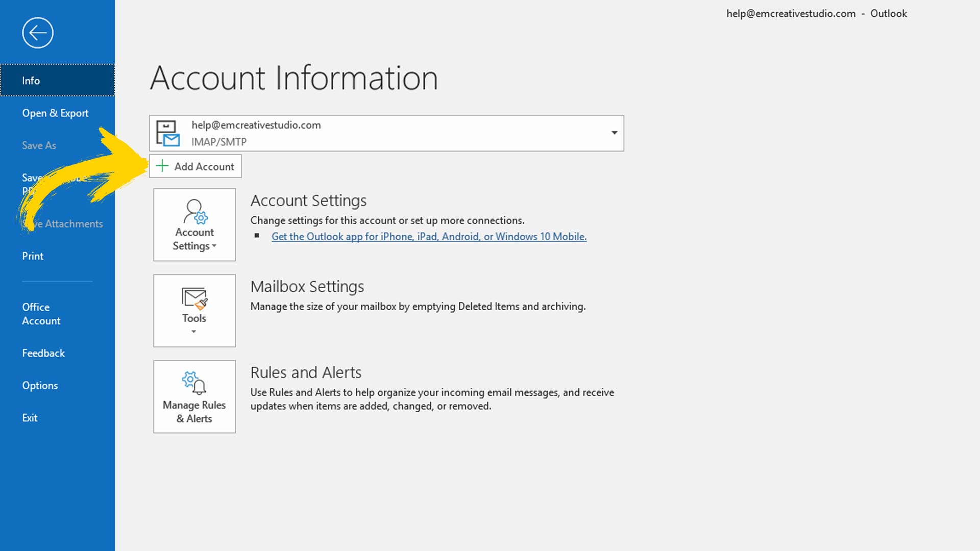The image size is (980, 551).
Task: Click help@emcreativestudio.com in the account box
Action: pos(256,125)
